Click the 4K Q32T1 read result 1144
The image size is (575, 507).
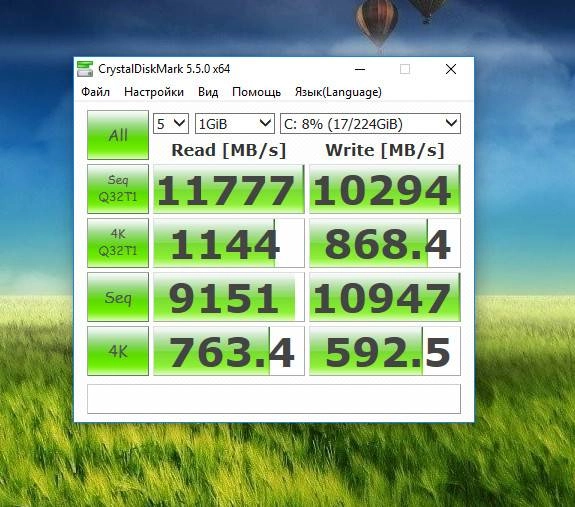[228, 243]
